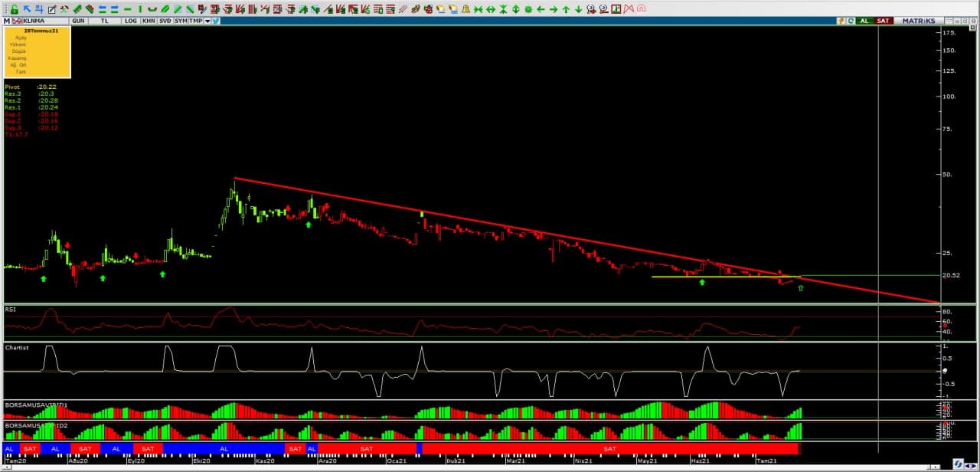The image size is (980, 472).
Task: Click the green up arrow icon
Action: click(x=566, y=9)
